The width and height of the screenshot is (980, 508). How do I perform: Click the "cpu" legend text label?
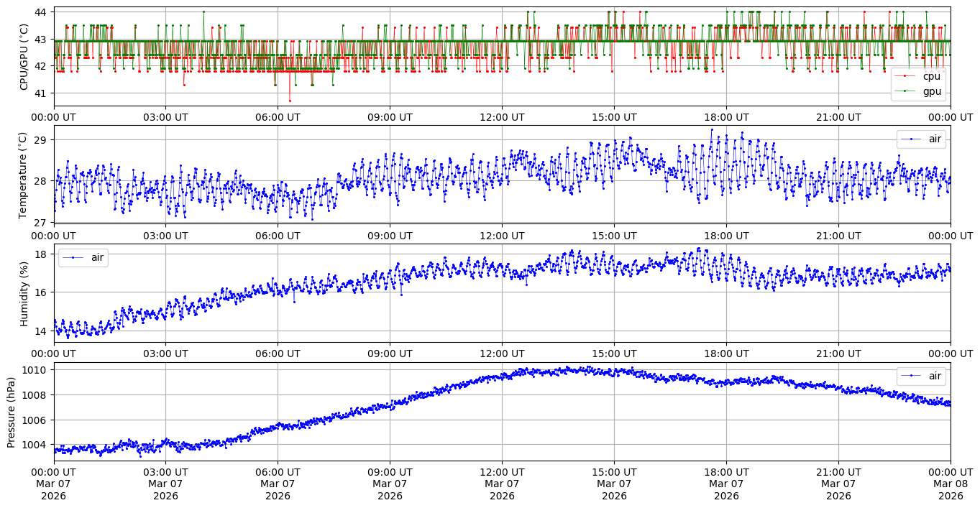pos(931,76)
